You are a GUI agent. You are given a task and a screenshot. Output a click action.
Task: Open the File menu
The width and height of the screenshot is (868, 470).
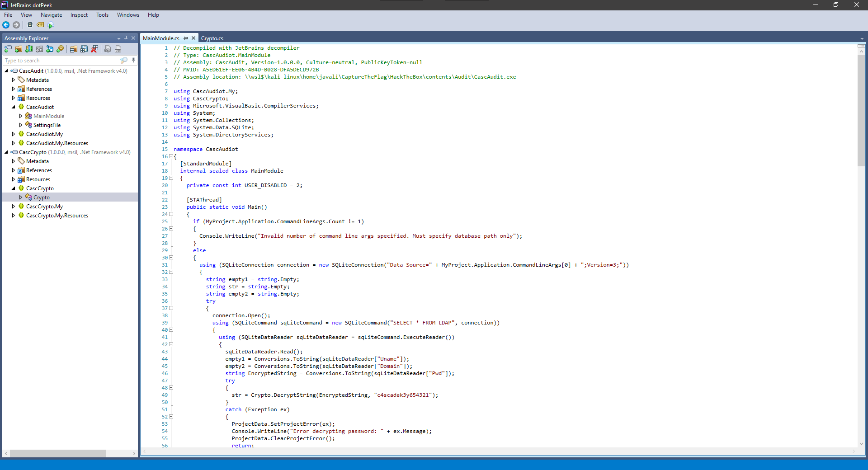(x=8, y=15)
